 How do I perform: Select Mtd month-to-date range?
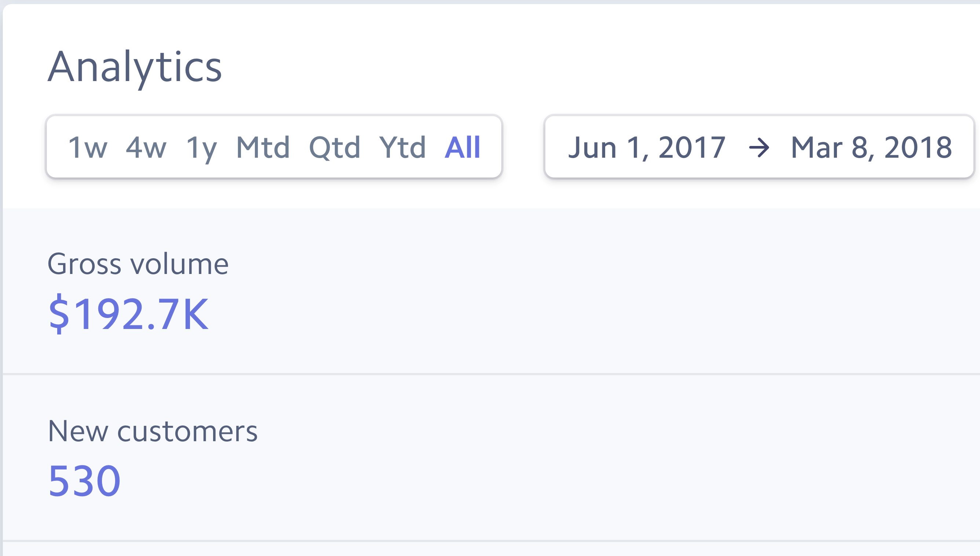pyautogui.click(x=263, y=147)
